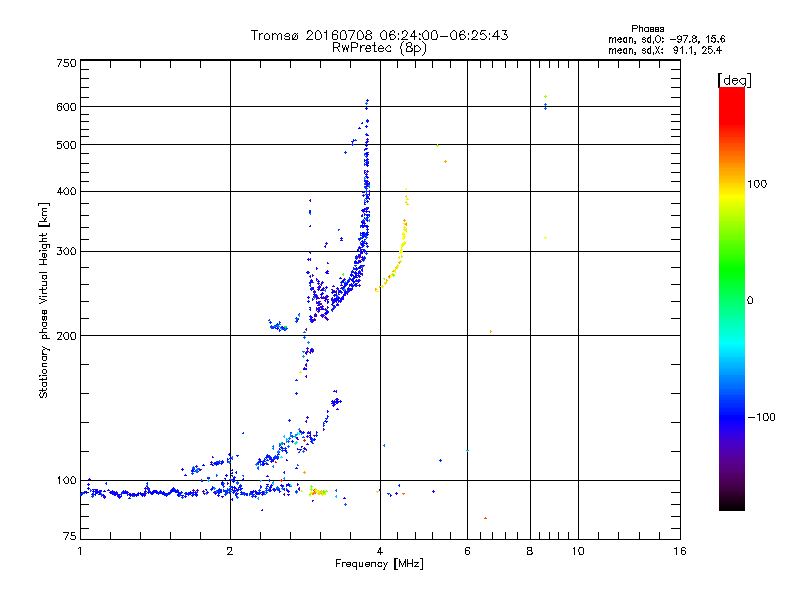The width and height of the screenshot is (800, 600).
Task: Click the x-axis tick label '6'
Action: 467,551
